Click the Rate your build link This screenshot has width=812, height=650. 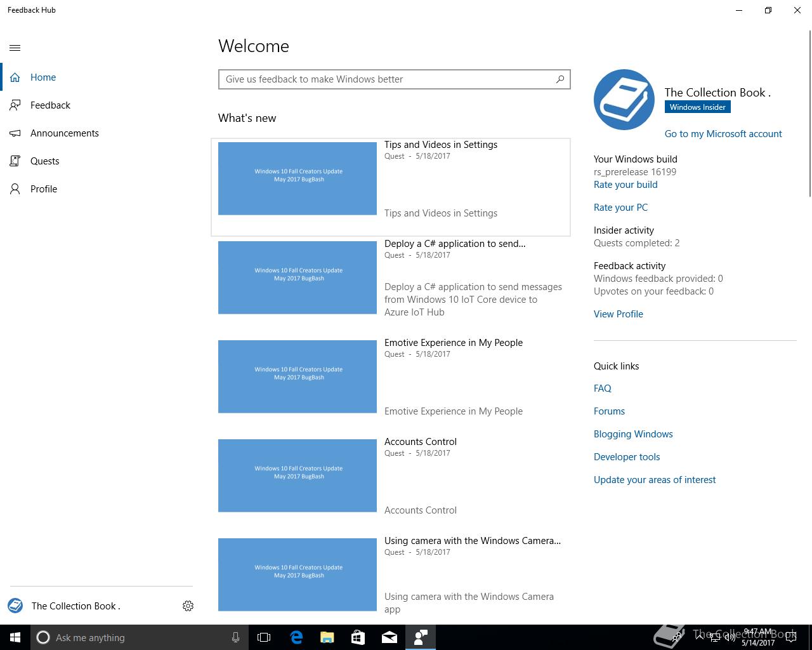[625, 185]
